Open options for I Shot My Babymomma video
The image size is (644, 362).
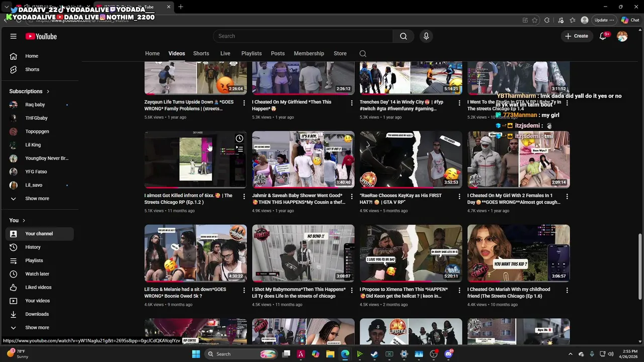click(x=352, y=290)
